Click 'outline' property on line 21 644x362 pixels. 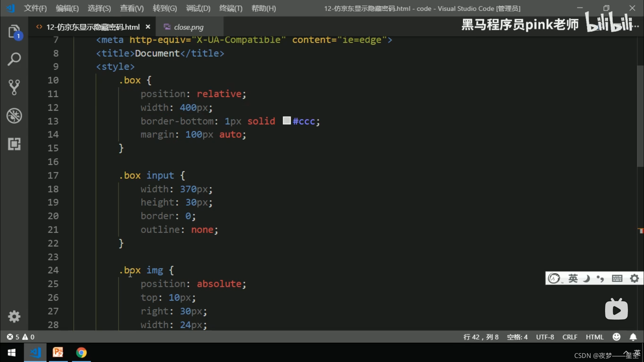point(160,230)
